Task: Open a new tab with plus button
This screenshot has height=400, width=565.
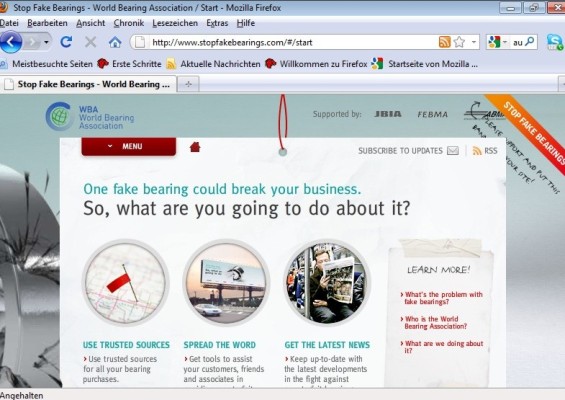Action: click(x=188, y=84)
